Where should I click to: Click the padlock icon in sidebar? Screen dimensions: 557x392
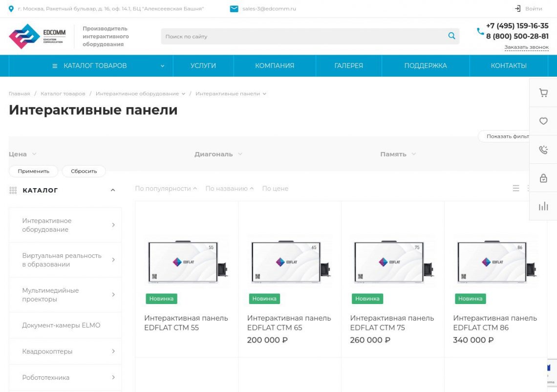pyautogui.click(x=543, y=178)
